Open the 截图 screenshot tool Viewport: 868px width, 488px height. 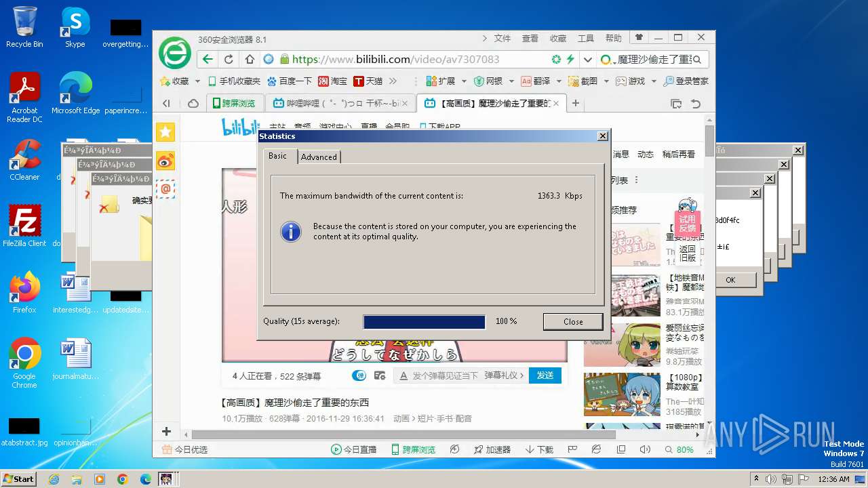click(583, 81)
